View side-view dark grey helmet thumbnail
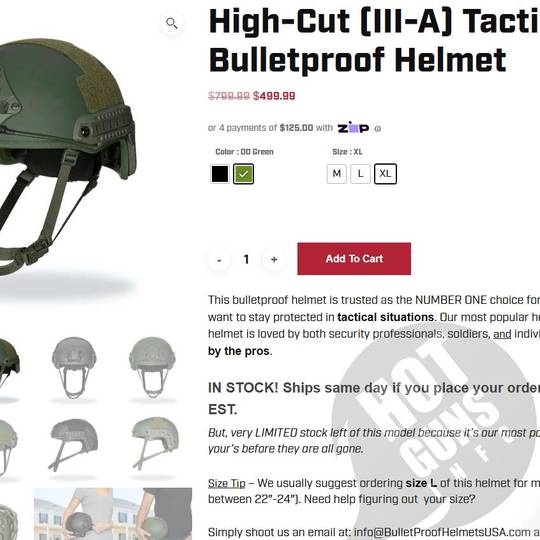This screenshot has width=540, height=540. coord(73,446)
